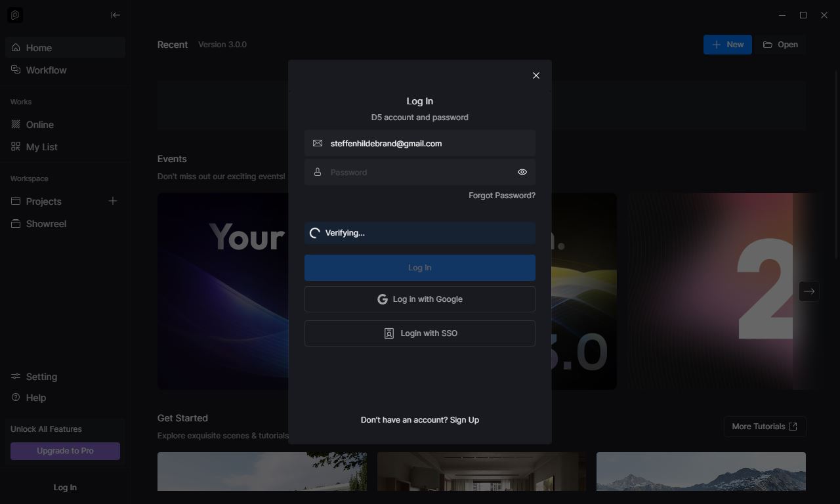Viewport: 840px width, 504px height.
Task: Choose Login with SSO
Action: click(420, 333)
